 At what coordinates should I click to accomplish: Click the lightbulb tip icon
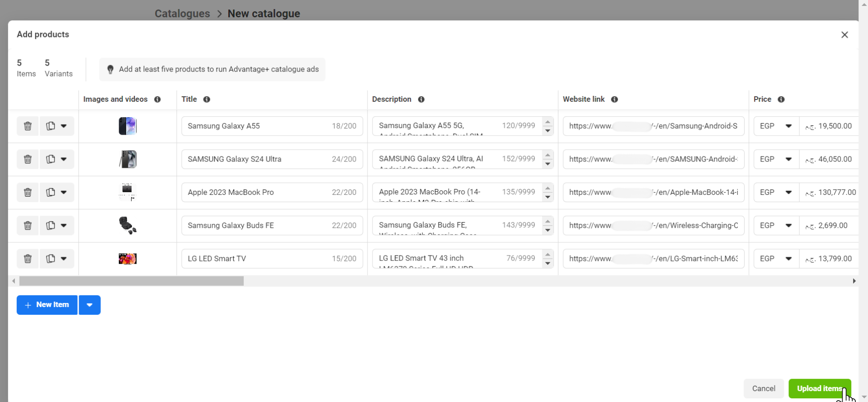pyautogui.click(x=110, y=69)
